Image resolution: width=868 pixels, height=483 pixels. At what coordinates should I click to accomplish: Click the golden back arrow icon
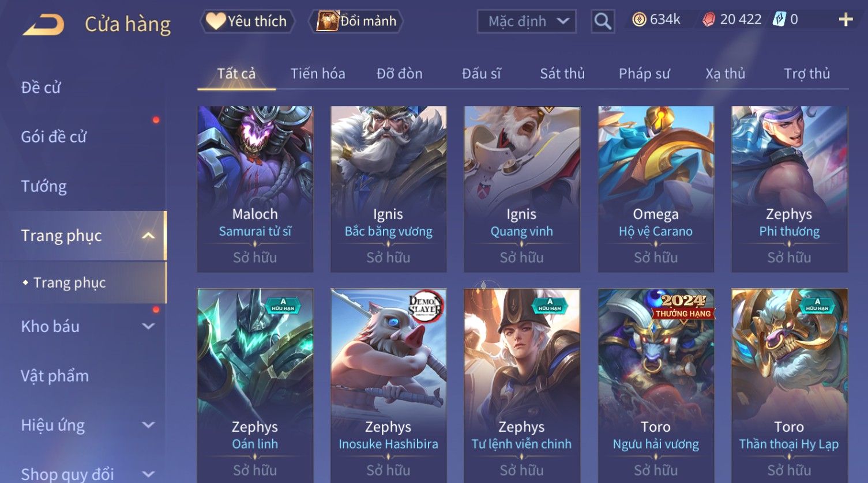[44, 24]
